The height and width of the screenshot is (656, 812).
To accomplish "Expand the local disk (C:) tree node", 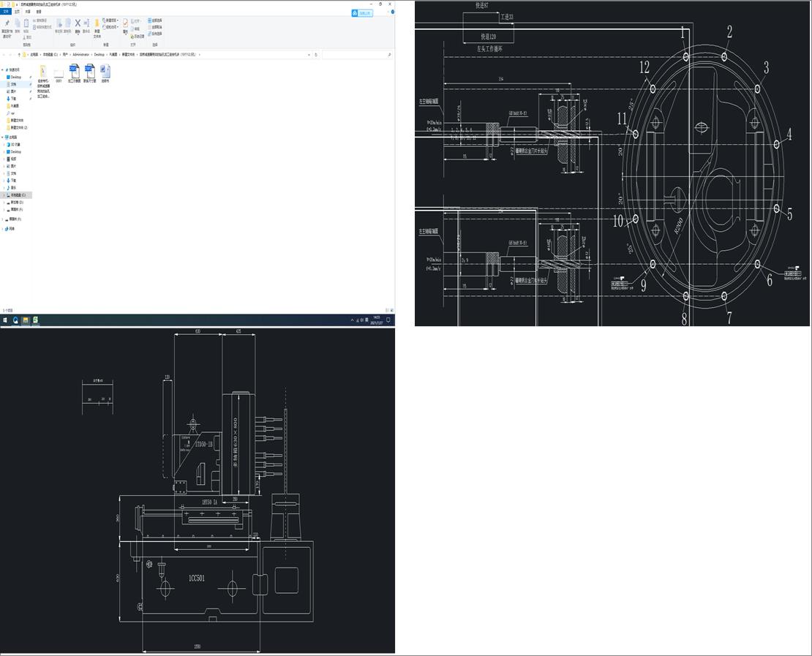I will point(4,195).
